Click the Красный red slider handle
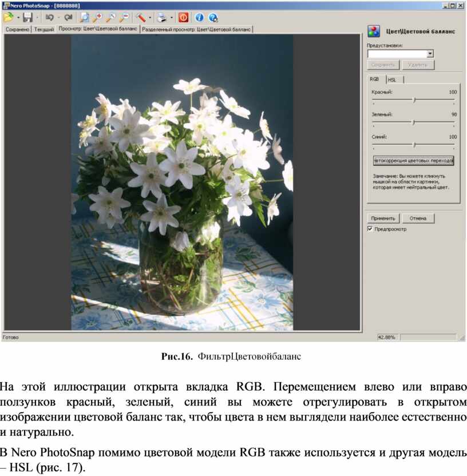The width and height of the screenshot is (467, 476). (414, 100)
